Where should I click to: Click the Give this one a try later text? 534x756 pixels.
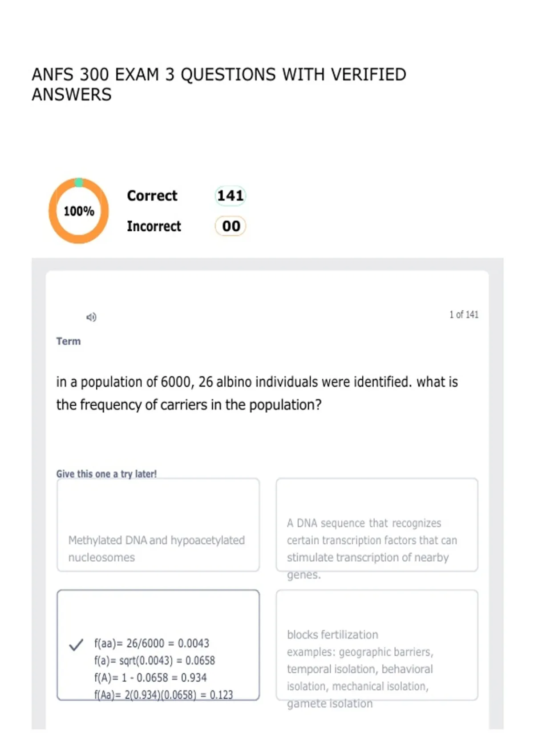tap(106, 474)
